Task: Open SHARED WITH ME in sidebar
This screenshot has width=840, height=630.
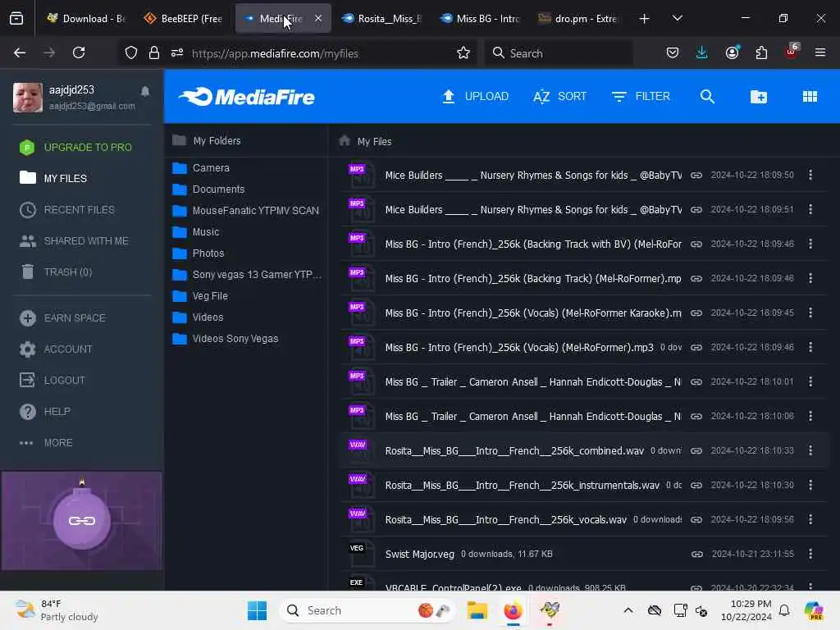Action: pyautogui.click(x=74, y=241)
